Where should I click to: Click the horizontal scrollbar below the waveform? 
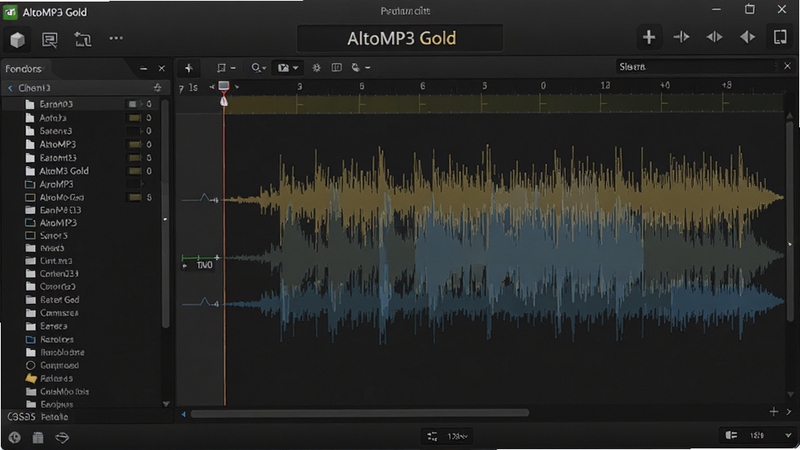pos(360,413)
